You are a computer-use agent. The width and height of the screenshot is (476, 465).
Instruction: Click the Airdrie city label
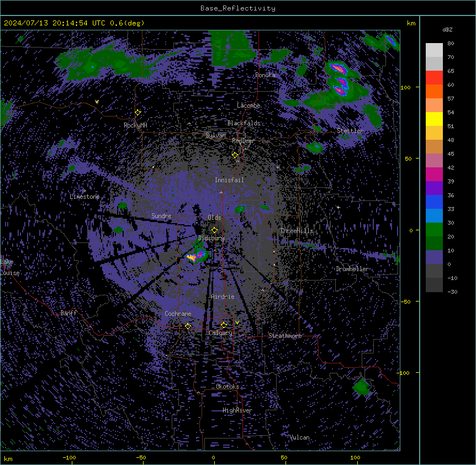(x=223, y=297)
